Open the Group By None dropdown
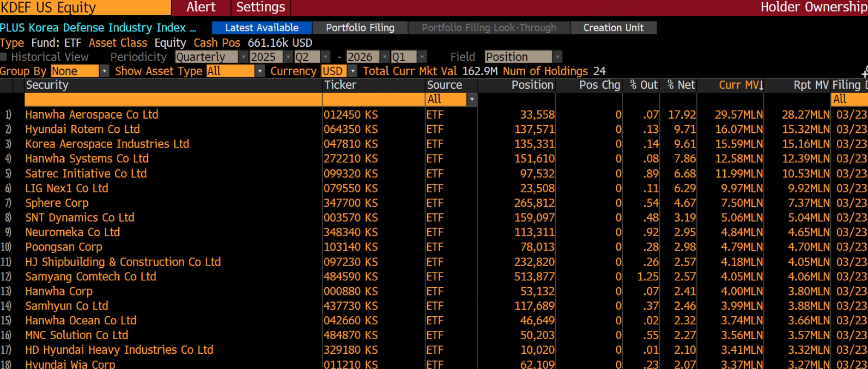The height and width of the screenshot is (369, 868). click(x=104, y=71)
